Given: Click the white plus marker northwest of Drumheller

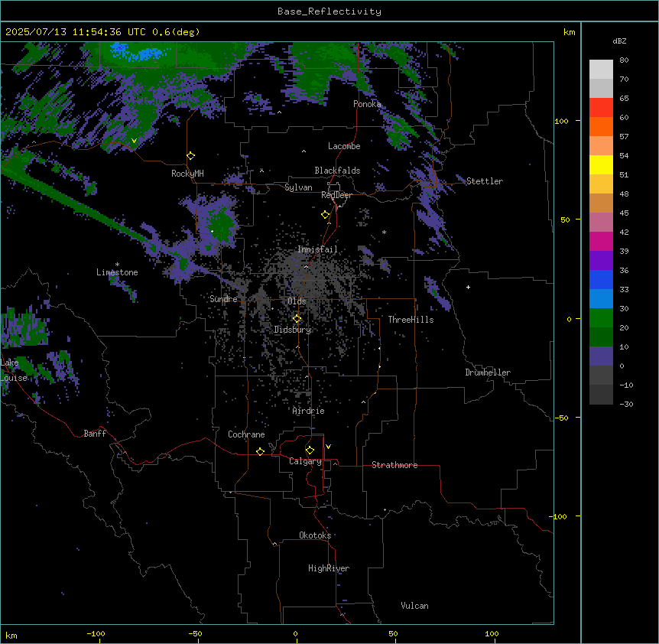Looking at the screenshot, I should coord(468,287).
